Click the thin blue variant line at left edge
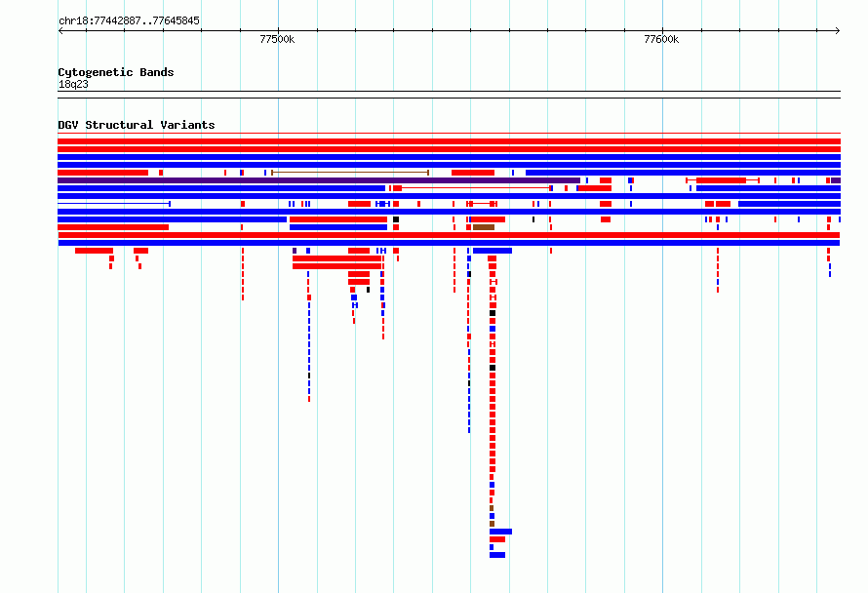This screenshot has width=868, height=593. click(114, 204)
